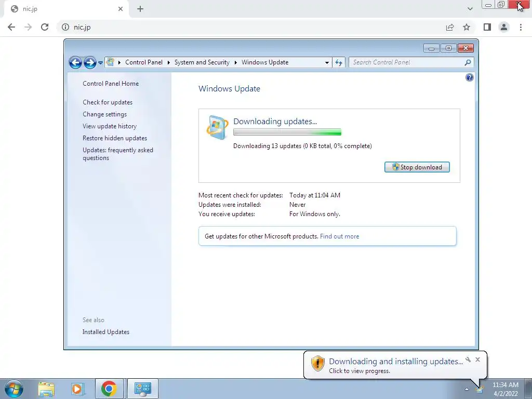Open recent pages dropdown beside the forward arrow
The width and height of the screenshot is (532, 399).
click(x=100, y=63)
